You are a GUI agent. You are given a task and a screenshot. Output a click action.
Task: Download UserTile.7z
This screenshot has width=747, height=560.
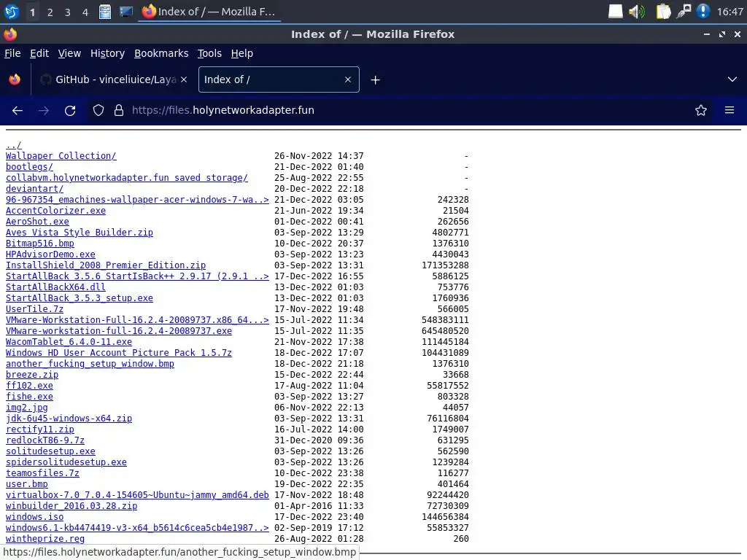pos(34,309)
